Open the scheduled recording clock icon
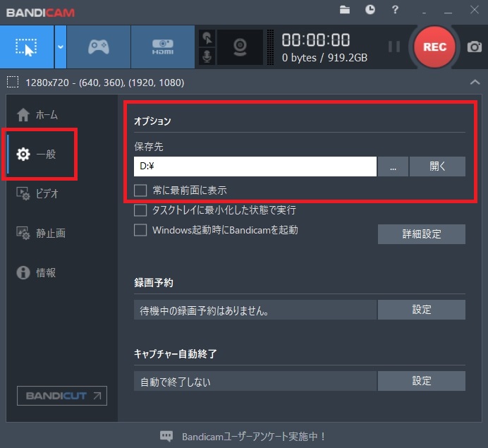Viewport: 488px width, 448px height. pos(370,10)
